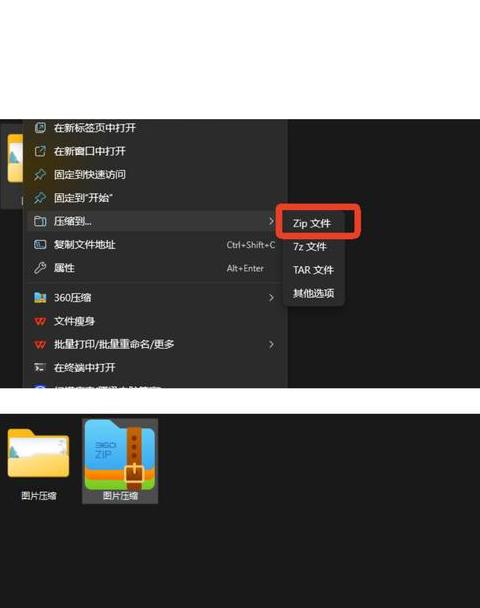Click the WPS icon beside 批量打印/批量重命名/更多
Viewport: 480px width, 608px height.
pyautogui.click(x=40, y=344)
